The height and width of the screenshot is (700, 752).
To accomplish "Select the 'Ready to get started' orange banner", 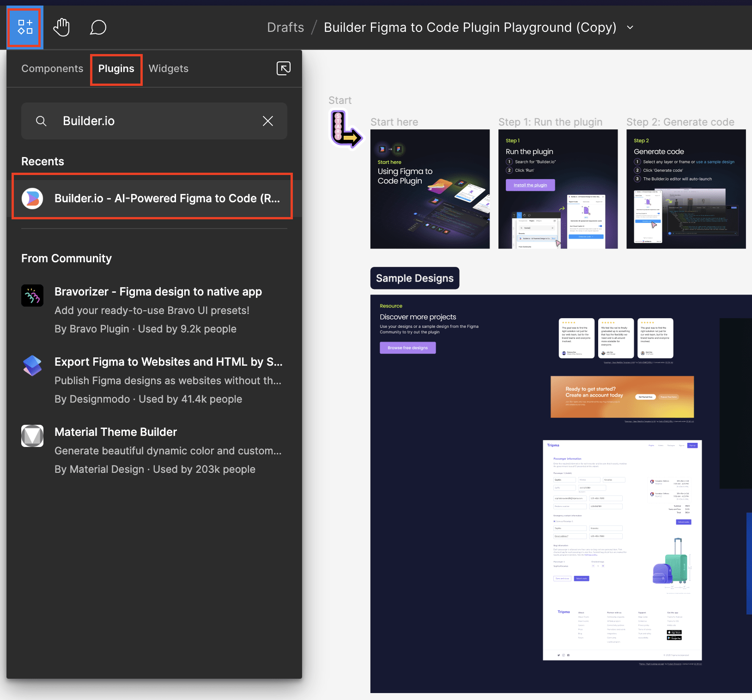I will 622,397.
